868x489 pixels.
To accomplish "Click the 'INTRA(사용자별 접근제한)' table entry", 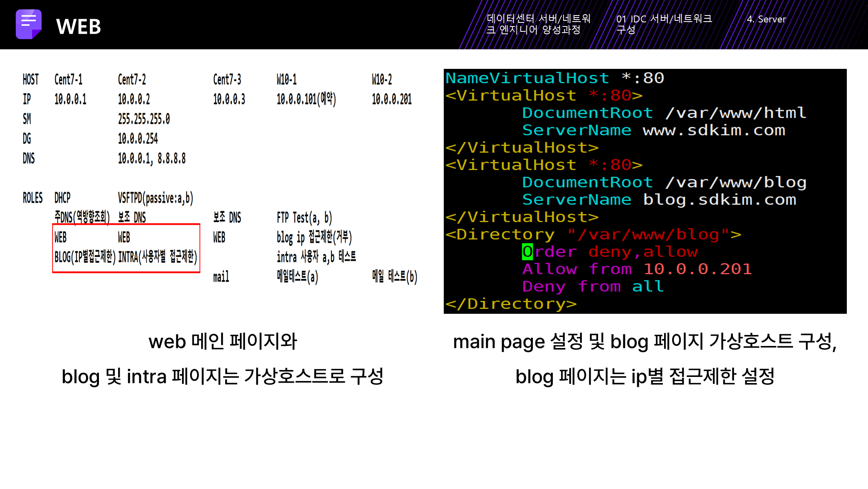I will click(x=158, y=257).
